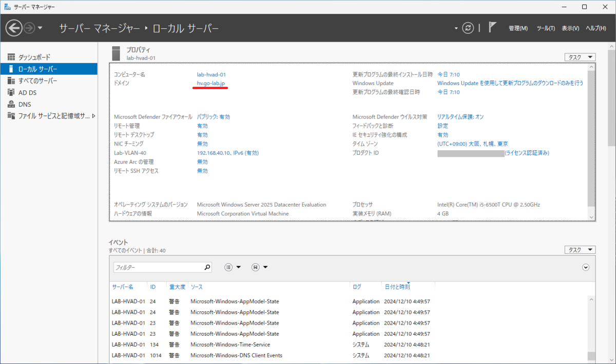616x364 pixels.
Task: Click フィードバックと診断 設定 link
Action: [442, 126]
